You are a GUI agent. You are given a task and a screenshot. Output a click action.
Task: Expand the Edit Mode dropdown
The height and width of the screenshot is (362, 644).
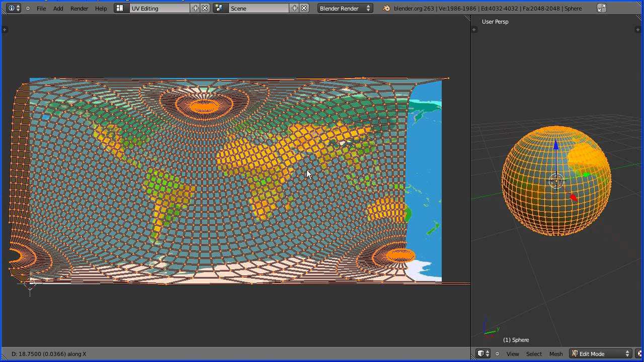(x=601, y=353)
